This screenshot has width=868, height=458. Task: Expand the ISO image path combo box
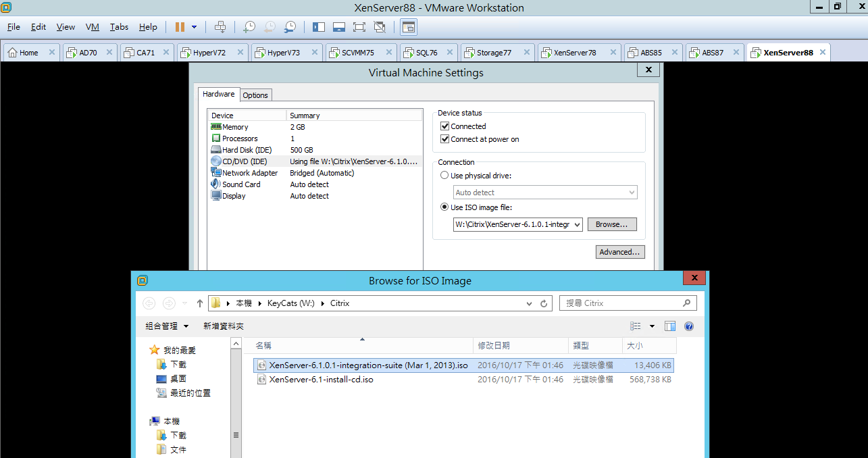coord(577,224)
